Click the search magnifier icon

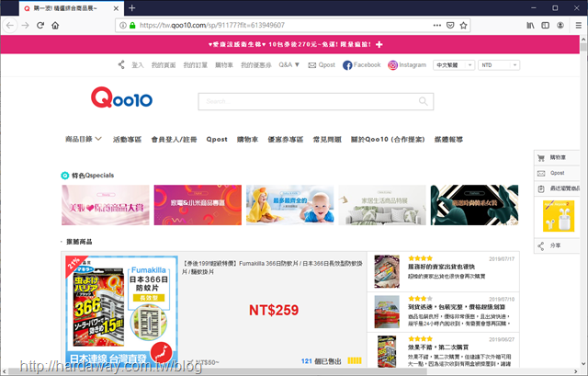pyautogui.click(x=423, y=101)
